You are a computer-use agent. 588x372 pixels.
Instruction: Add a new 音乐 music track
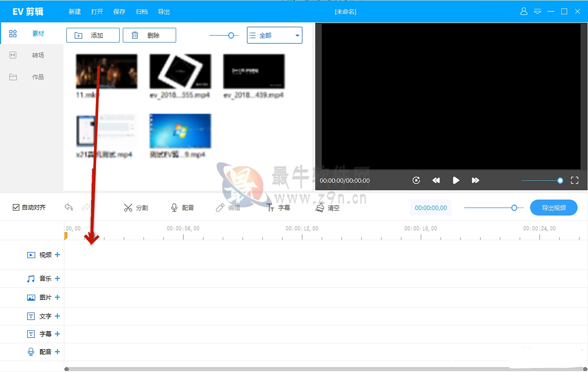click(x=57, y=278)
